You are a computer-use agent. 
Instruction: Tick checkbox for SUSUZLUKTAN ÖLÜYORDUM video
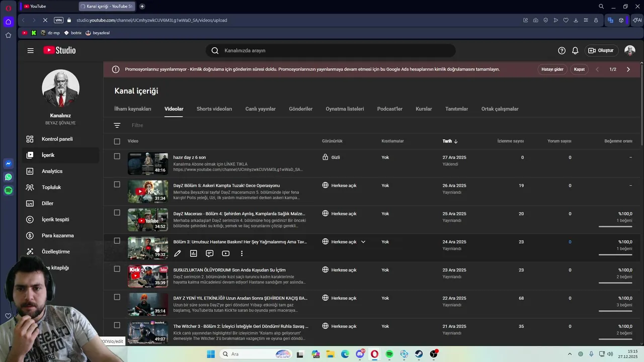[117, 269]
